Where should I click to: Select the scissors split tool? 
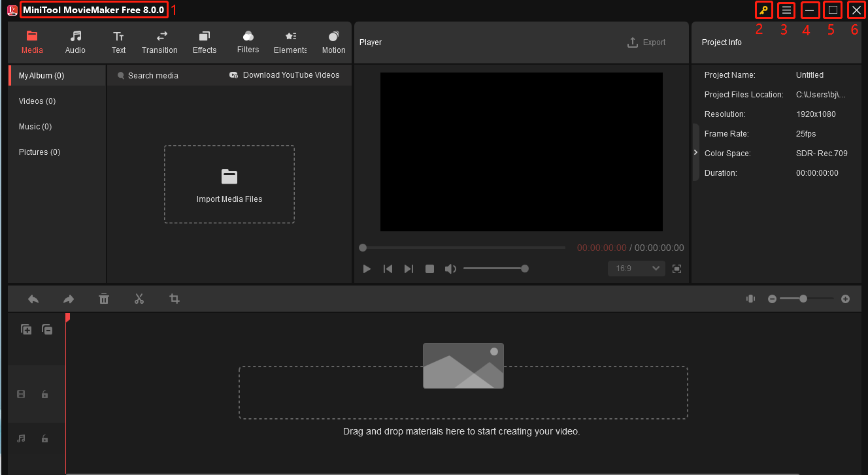coord(139,299)
